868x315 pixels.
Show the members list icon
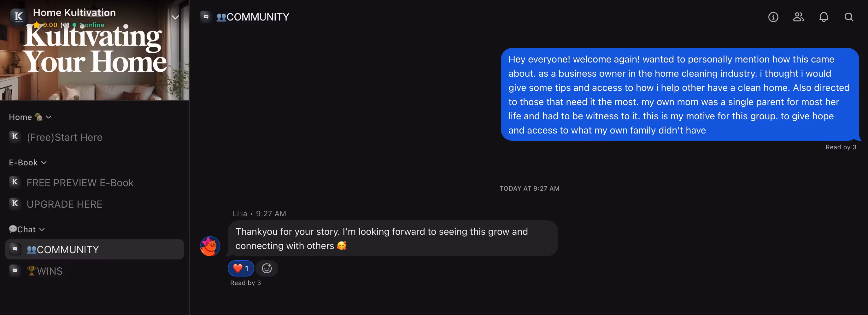click(x=798, y=17)
